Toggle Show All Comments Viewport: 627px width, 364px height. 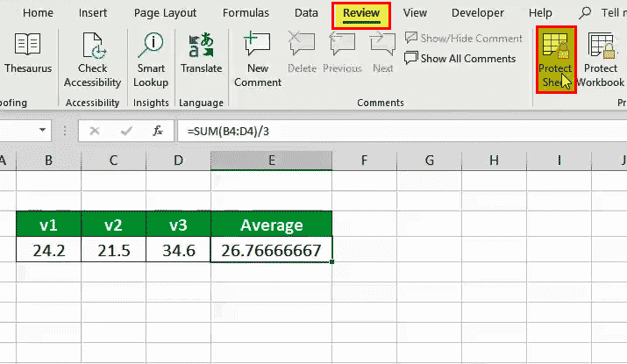click(x=460, y=59)
